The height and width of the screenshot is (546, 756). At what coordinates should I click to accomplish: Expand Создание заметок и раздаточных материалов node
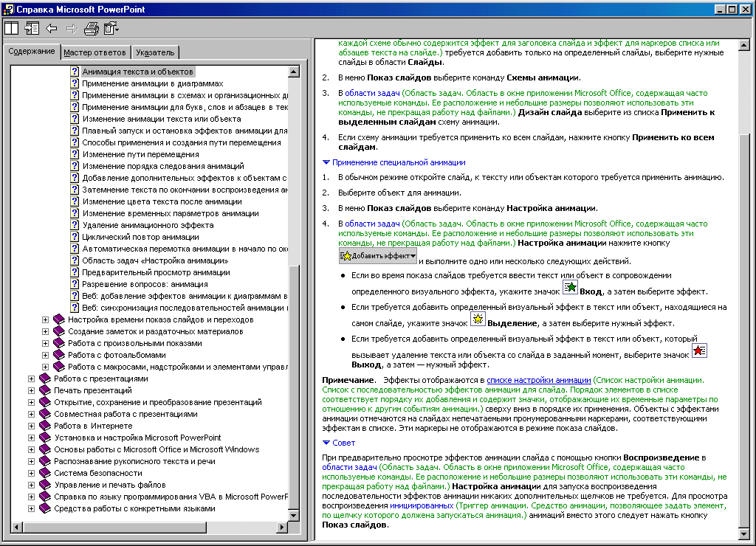coord(45,331)
